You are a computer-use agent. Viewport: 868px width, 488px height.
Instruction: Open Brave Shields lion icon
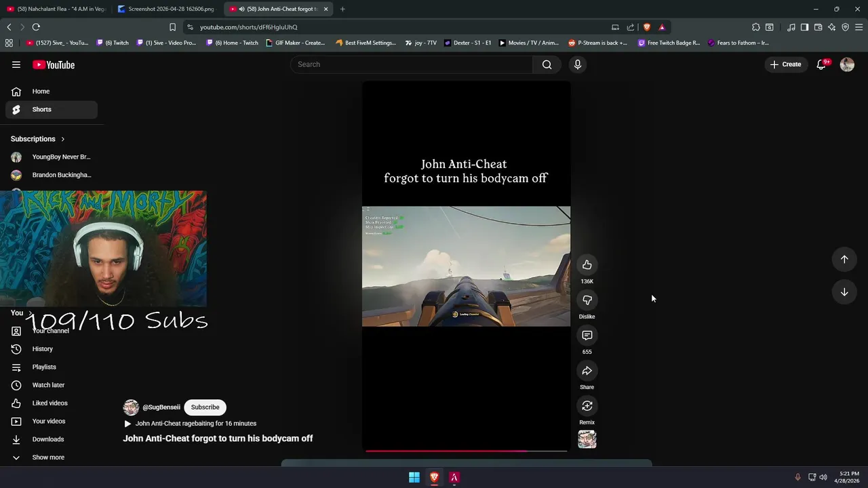click(x=646, y=27)
